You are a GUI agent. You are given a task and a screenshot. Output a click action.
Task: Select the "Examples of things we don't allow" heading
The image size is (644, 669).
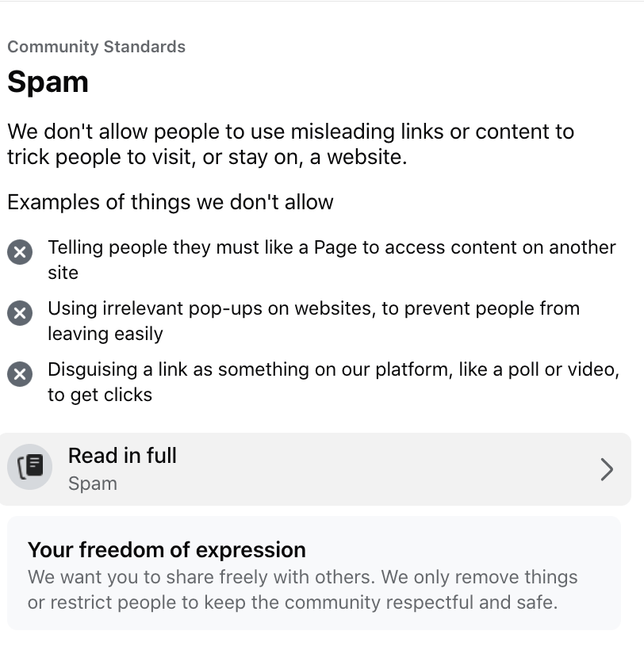(170, 202)
